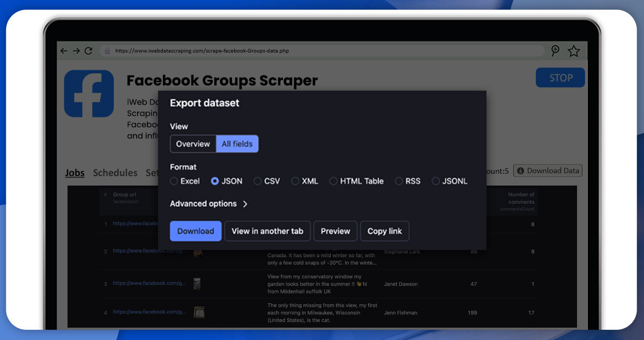Click the bookmark star icon
644x340 pixels.
pos(573,50)
